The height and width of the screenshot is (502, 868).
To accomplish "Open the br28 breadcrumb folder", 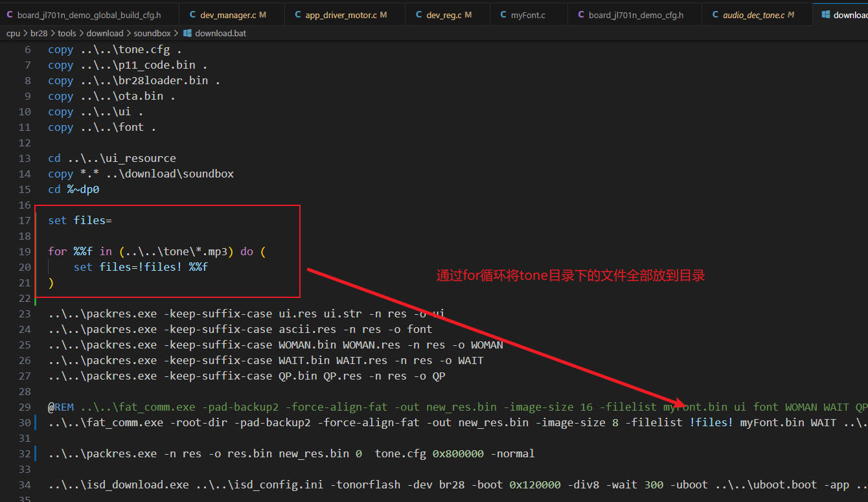I will 39,33.
